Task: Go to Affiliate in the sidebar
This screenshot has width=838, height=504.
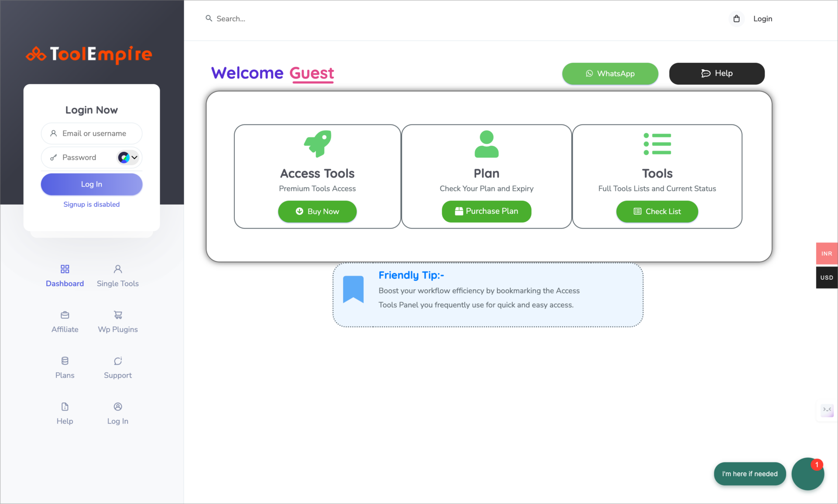Action: [65, 322]
